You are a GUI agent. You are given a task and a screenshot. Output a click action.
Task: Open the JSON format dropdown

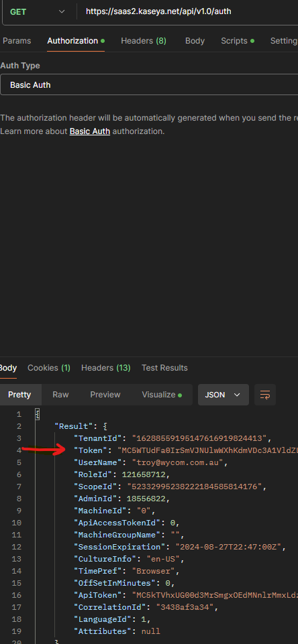223,395
